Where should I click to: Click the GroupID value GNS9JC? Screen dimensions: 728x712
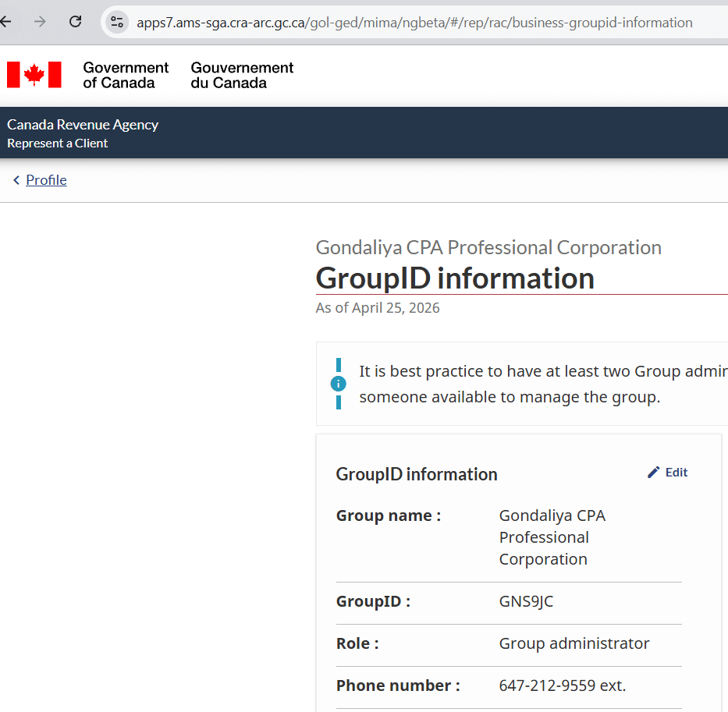pyautogui.click(x=526, y=601)
